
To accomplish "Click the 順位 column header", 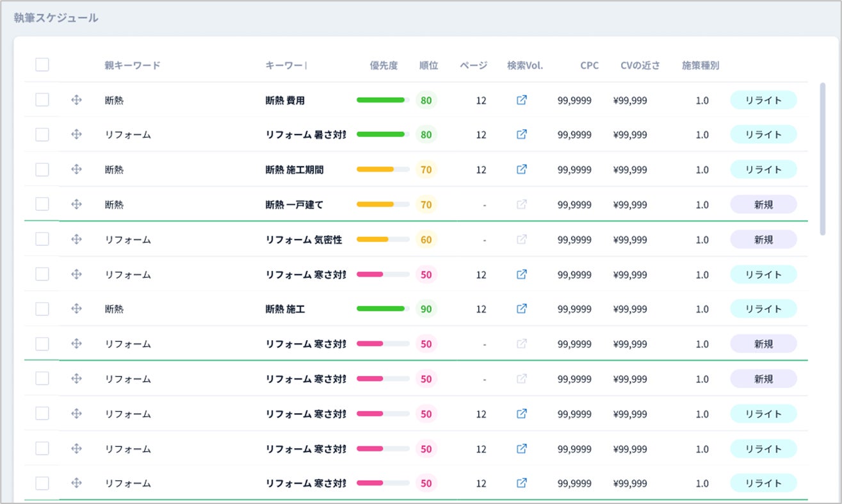I will pos(428,65).
